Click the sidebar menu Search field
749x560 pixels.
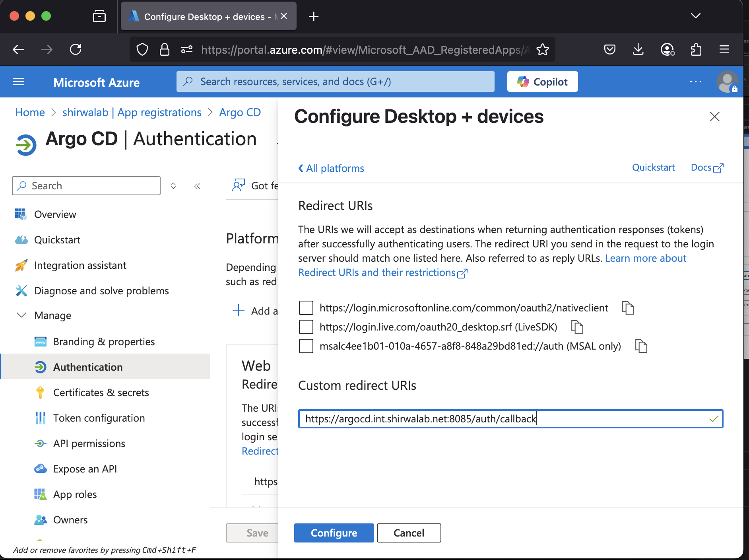[x=86, y=186]
